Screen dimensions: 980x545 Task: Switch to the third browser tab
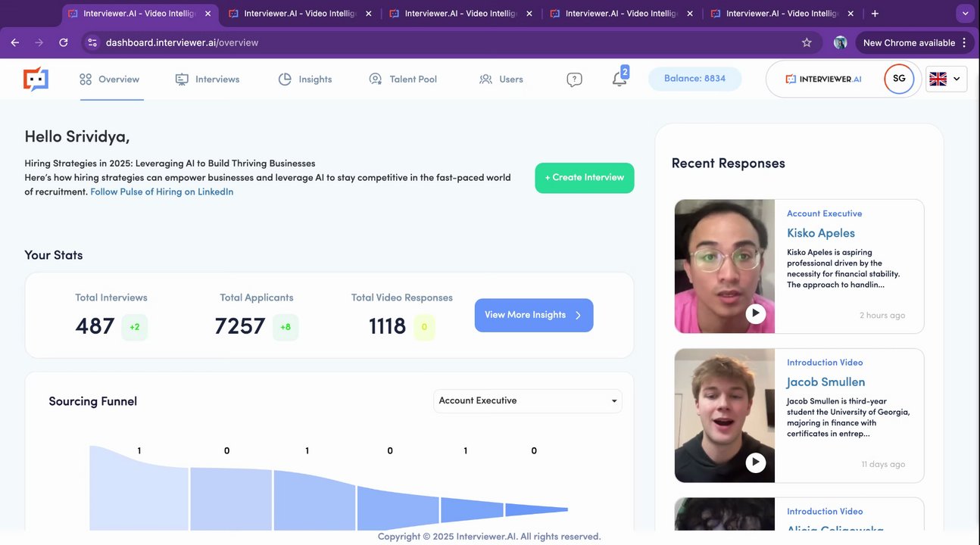pyautogui.click(x=460, y=14)
